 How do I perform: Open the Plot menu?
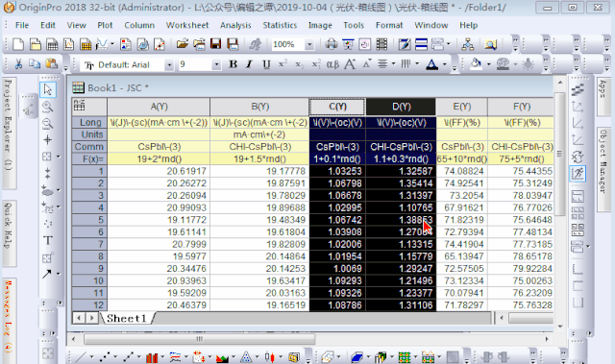click(105, 25)
